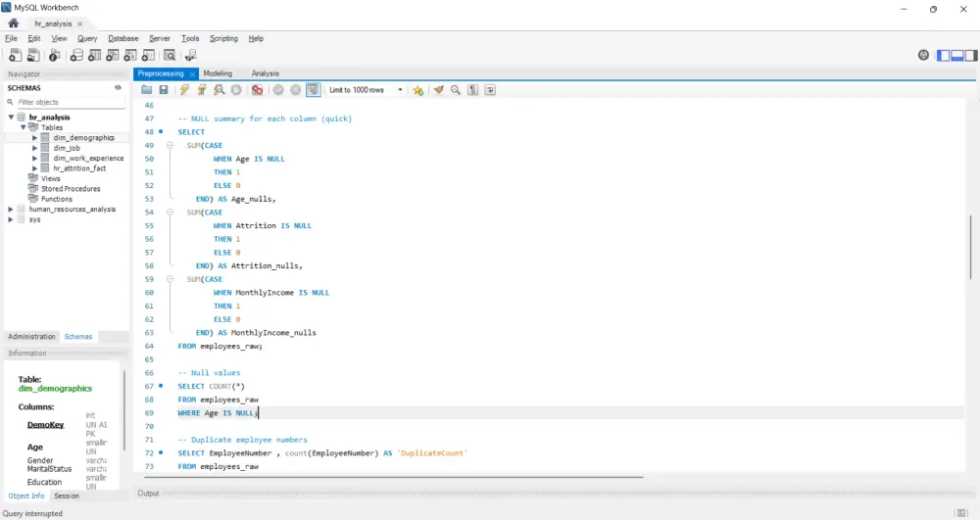980x520 pixels.
Task: Search table data icon in main toolbar
Action: coord(170,56)
